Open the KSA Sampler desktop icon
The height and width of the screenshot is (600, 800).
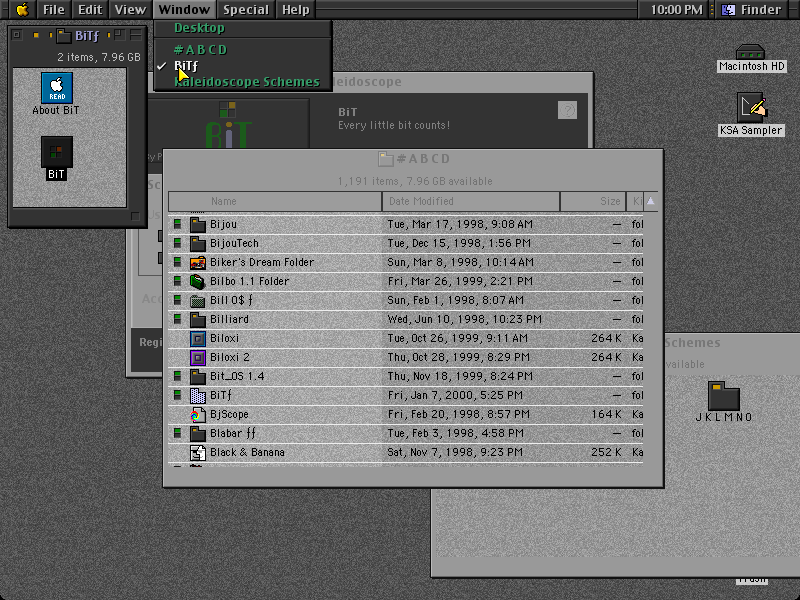(751, 107)
